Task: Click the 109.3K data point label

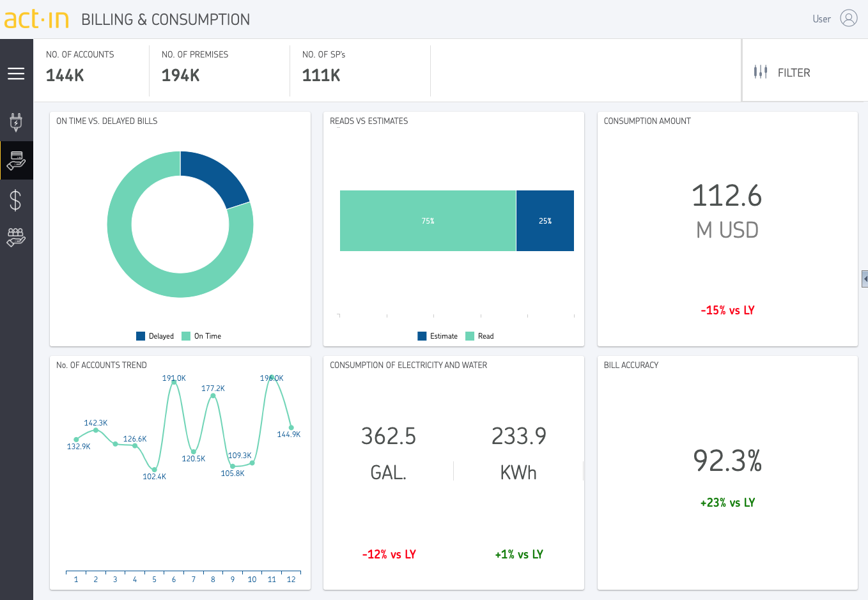Action: click(240, 456)
